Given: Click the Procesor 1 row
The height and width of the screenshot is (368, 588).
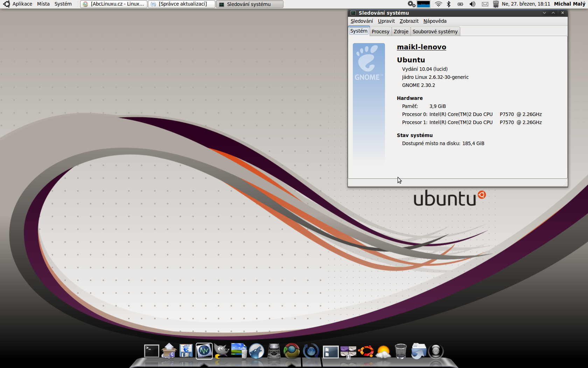Looking at the screenshot, I should [x=472, y=122].
